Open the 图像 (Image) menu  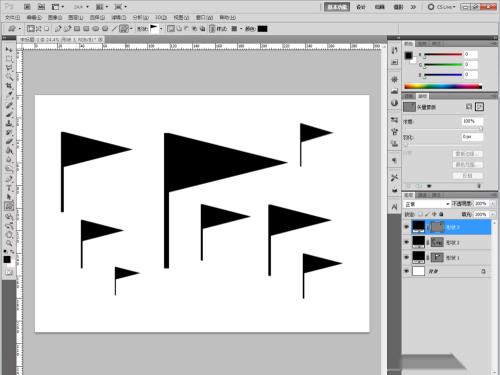click(x=55, y=18)
